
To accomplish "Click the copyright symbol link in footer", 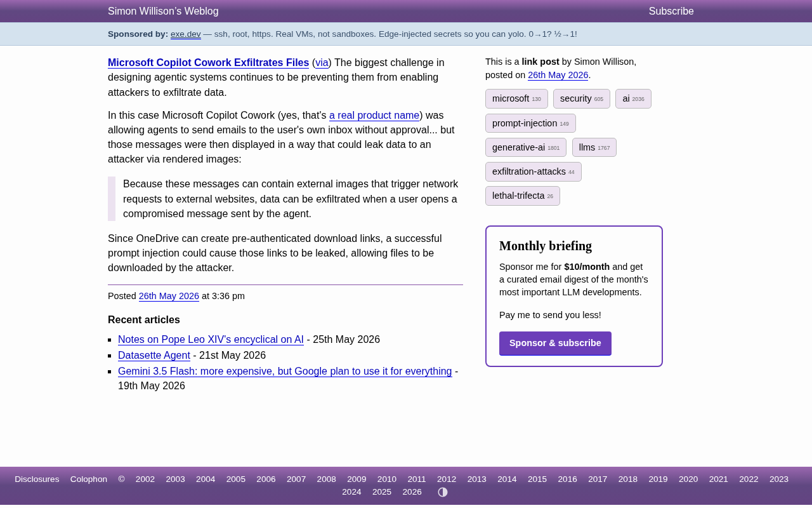I will [x=121, y=479].
